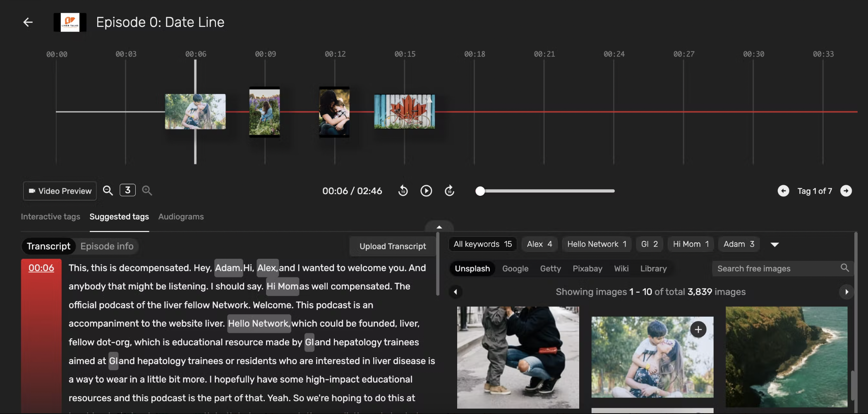Click the Upload Transcript button
868x414 pixels.
pyautogui.click(x=393, y=246)
